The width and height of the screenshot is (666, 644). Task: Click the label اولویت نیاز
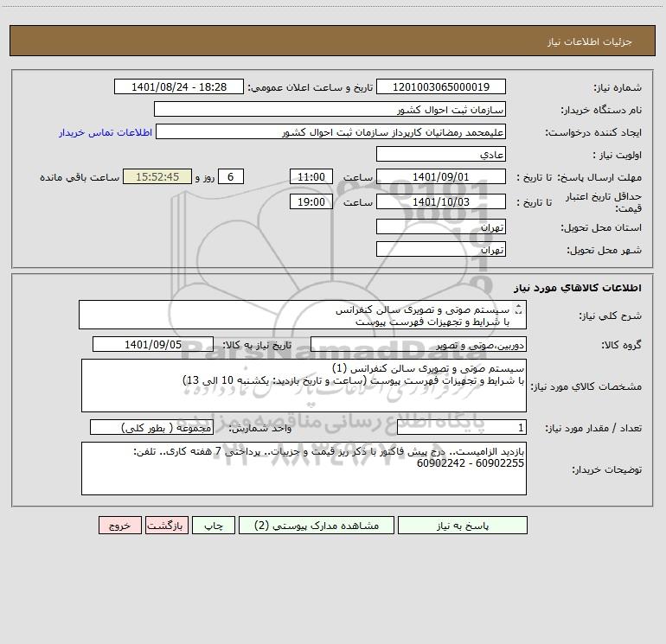[x=618, y=156]
